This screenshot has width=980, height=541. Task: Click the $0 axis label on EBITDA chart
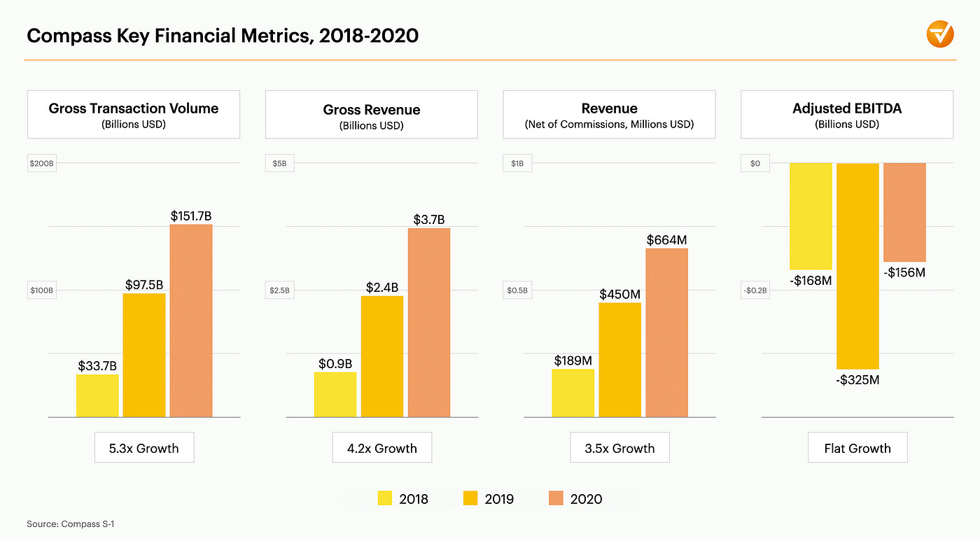pyautogui.click(x=755, y=163)
